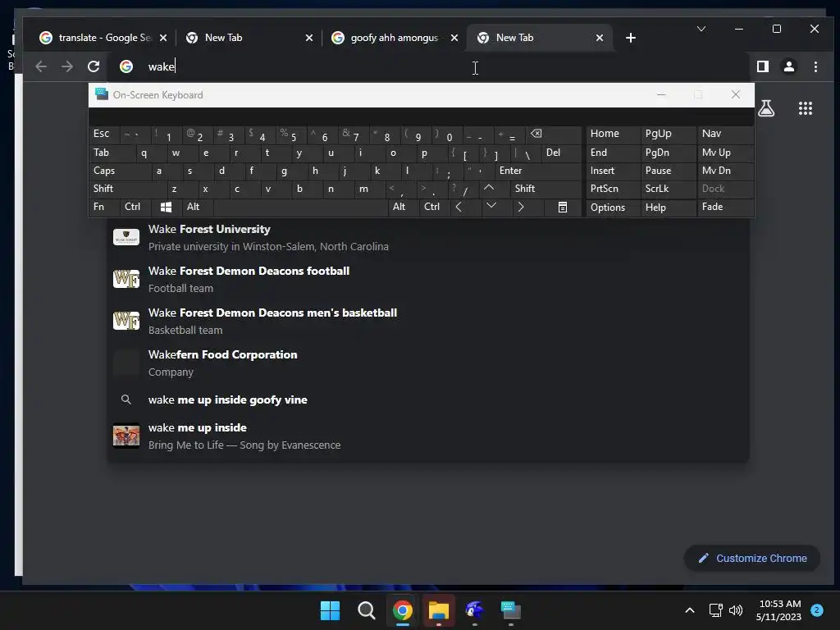Click the space bar on keyboard
The width and height of the screenshot is (840, 630).
coord(300,208)
